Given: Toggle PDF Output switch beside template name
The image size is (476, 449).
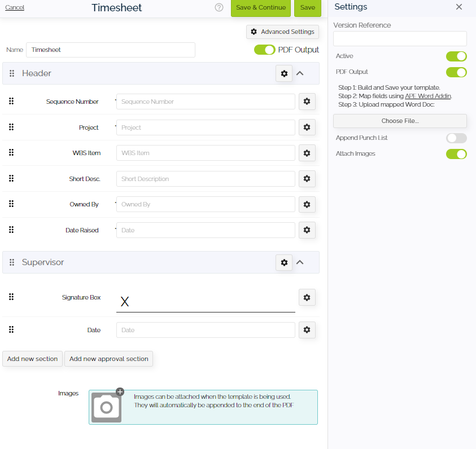Looking at the screenshot, I should [x=264, y=50].
